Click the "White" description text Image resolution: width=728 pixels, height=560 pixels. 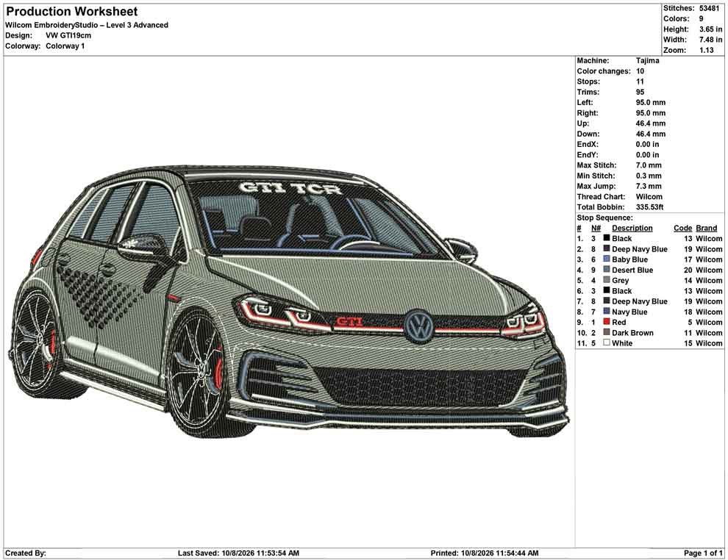pos(621,343)
